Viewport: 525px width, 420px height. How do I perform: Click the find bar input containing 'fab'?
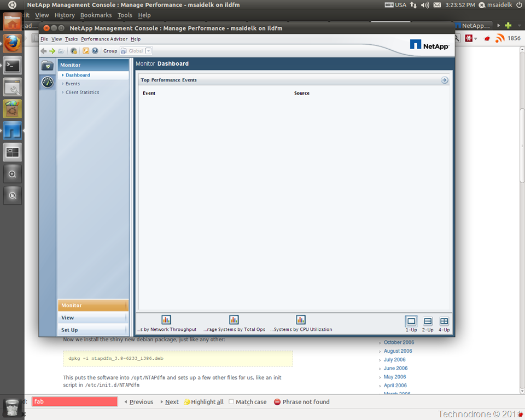[75, 401]
